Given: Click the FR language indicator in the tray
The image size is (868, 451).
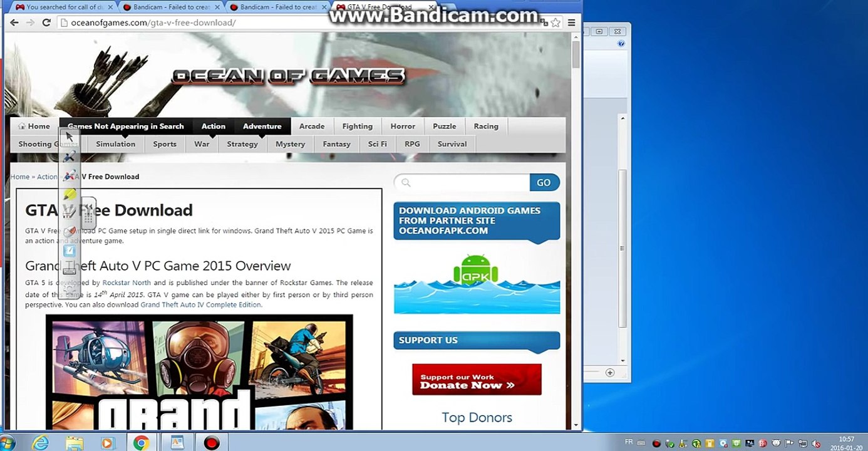Looking at the screenshot, I should click(629, 442).
